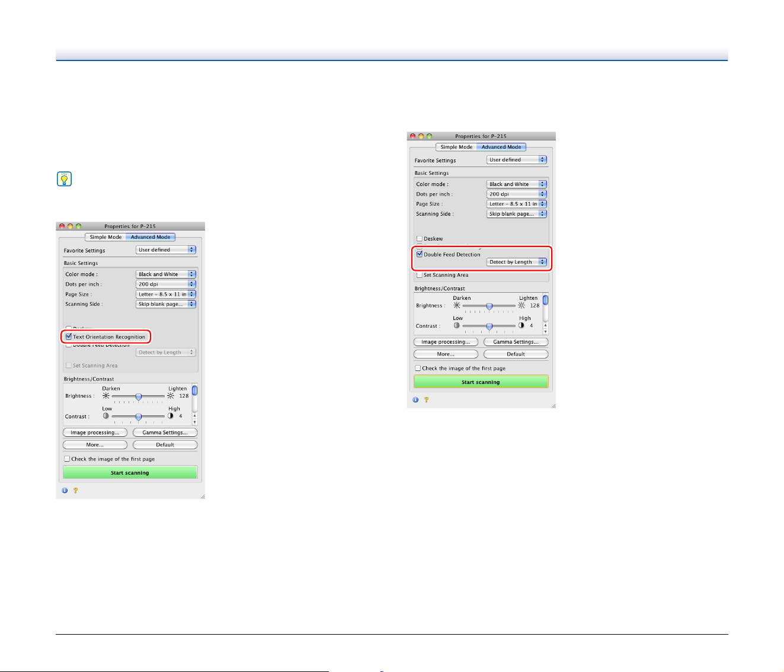
Task: Open Favorite Settings dropdown in left dialog
Action: pyautogui.click(x=166, y=250)
